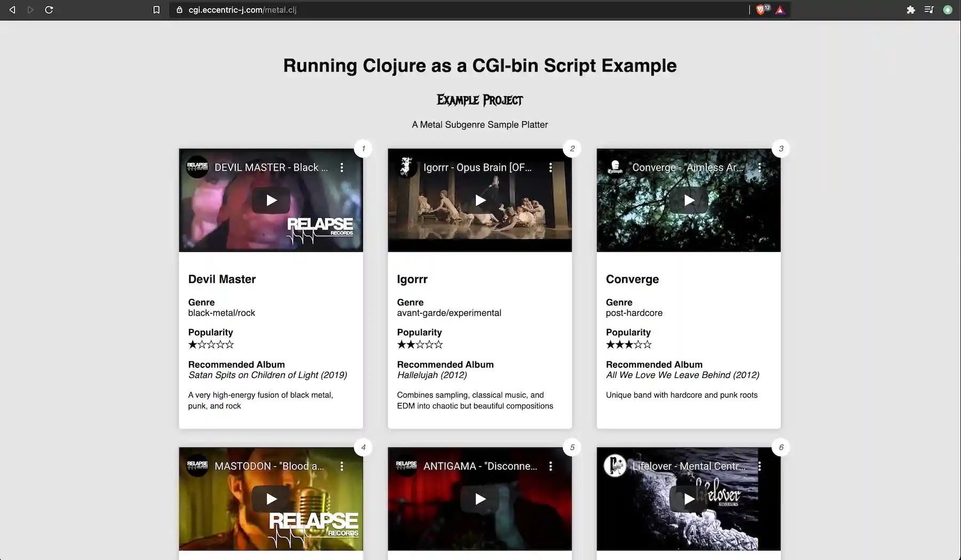The width and height of the screenshot is (961, 560).
Task: Open more options on Igorrr video
Action: point(550,168)
